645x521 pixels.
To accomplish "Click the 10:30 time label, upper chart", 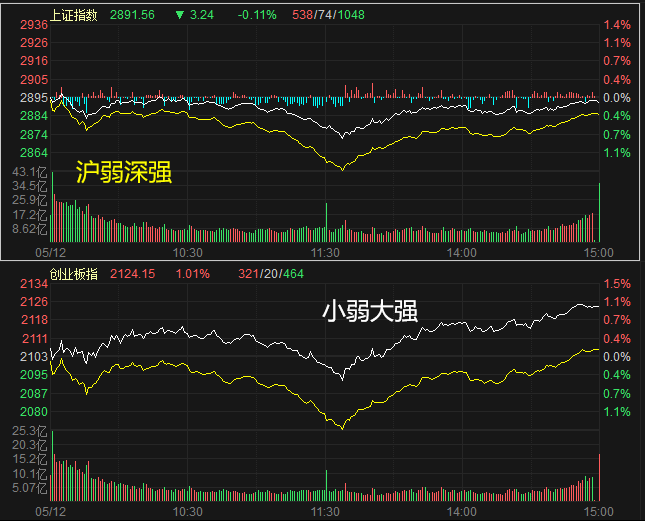I will [x=188, y=252].
